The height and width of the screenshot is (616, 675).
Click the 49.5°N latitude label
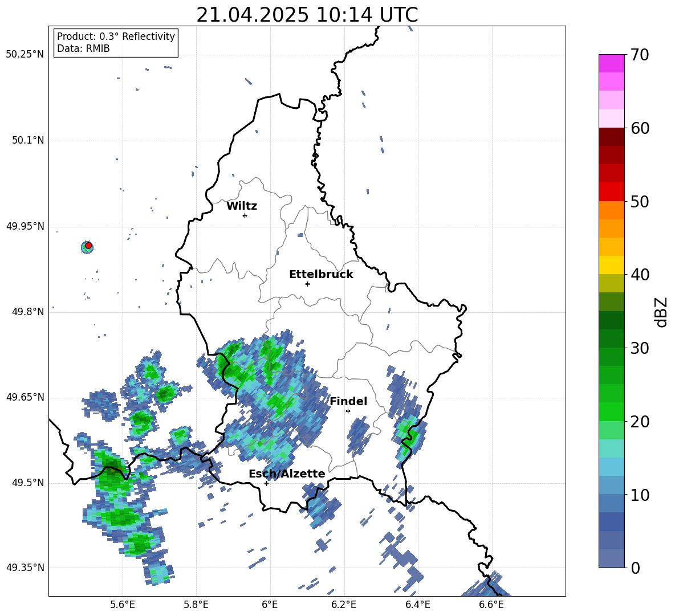(27, 483)
